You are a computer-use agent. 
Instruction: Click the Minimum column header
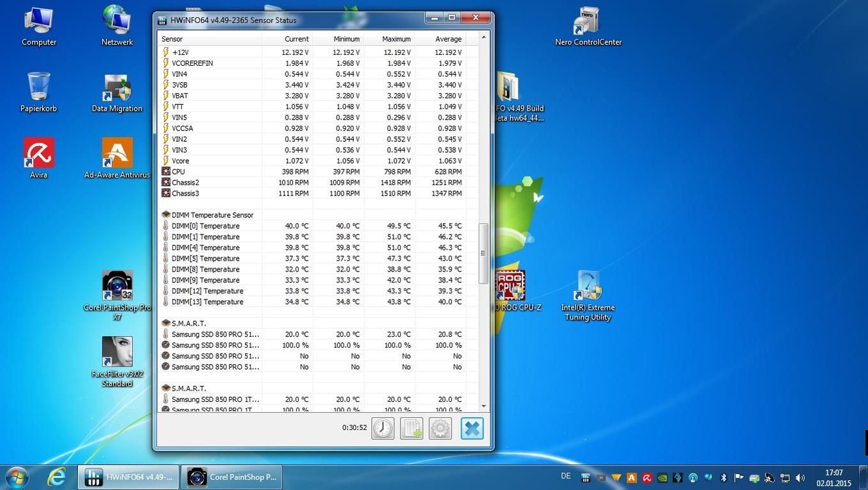339,39
